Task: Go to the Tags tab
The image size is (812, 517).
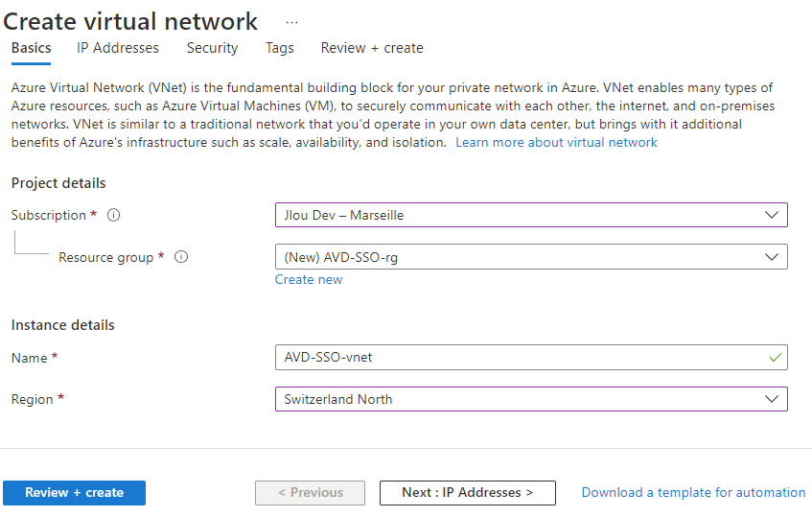Action: 280,48
